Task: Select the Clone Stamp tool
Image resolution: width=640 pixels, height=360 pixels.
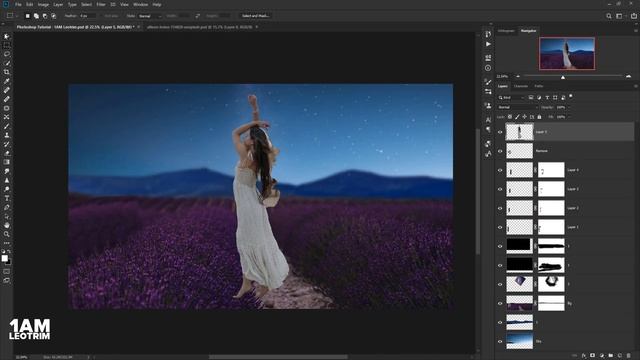Action: [x=7, y=135]
